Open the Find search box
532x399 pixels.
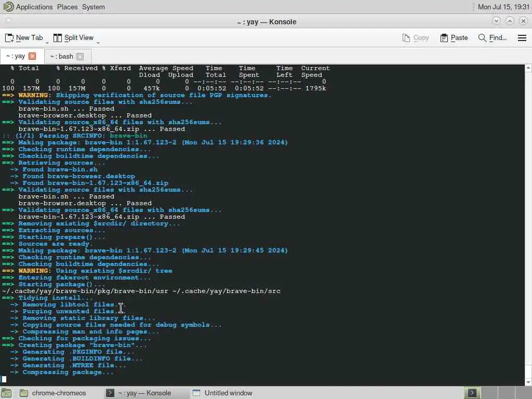tap(493, 37)
